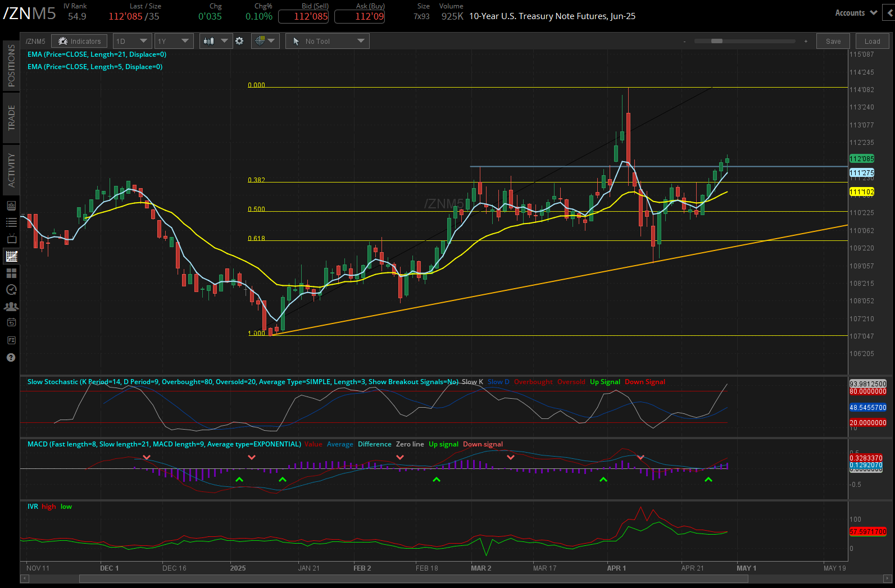The height and width of the screenshot is (588, 895).
Task: Open the POSITIONS side tab
Action: [x=11, y=66]
